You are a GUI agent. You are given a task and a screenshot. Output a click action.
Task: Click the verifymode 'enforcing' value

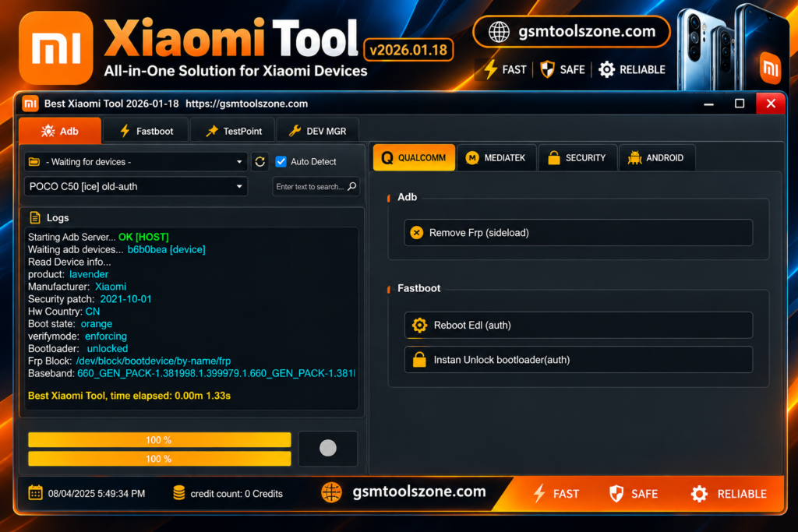(x=106, y=336)
